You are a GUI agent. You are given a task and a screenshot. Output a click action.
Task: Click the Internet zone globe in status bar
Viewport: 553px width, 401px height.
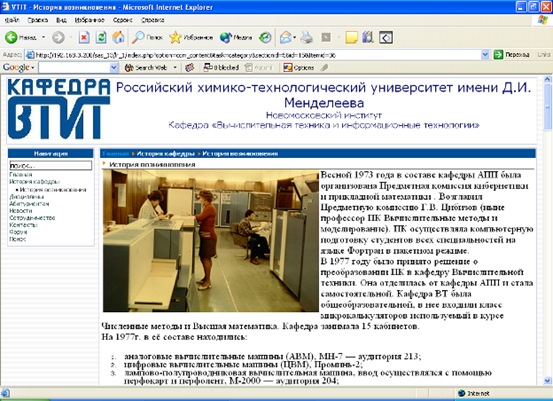(x=461, y=393)
